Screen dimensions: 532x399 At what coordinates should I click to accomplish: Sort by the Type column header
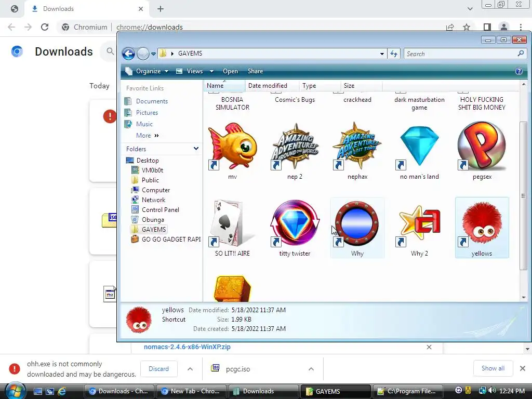320,86
